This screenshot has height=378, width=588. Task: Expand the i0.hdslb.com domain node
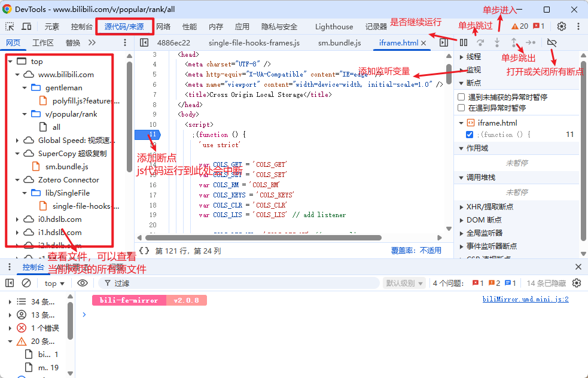[x=17, y=220]
